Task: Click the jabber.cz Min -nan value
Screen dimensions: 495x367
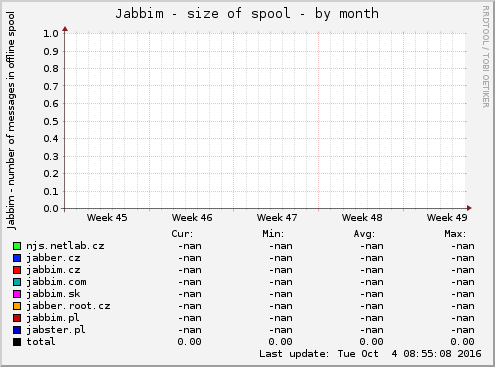Action: 281,258
